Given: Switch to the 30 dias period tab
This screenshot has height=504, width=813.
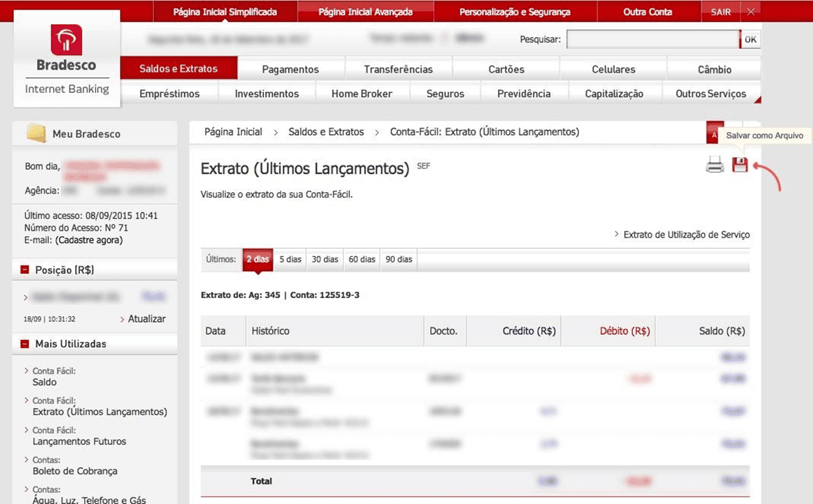Looking at the screenshot, I should point(325,260).
